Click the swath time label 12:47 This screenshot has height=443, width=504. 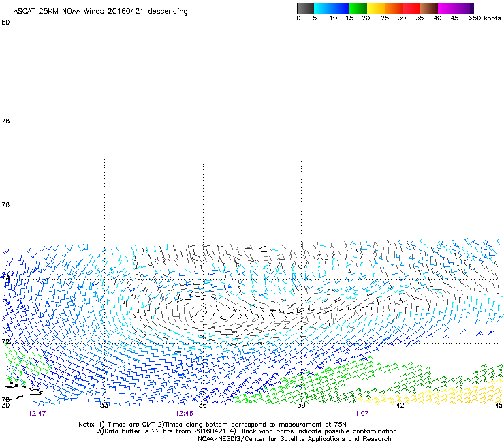click(x=37, y=414)
